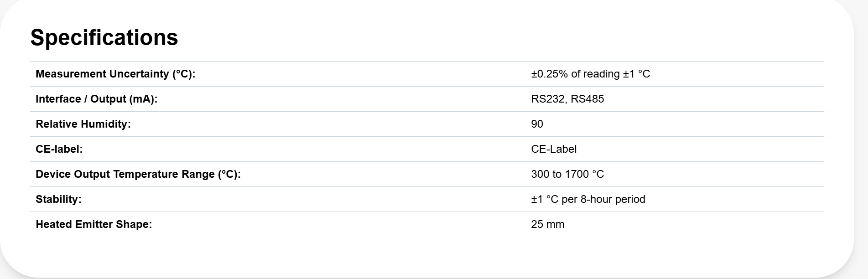Click the 25 mm value
Image resolution: width=868 pixels, height=279 pixels.
(547, 224)
